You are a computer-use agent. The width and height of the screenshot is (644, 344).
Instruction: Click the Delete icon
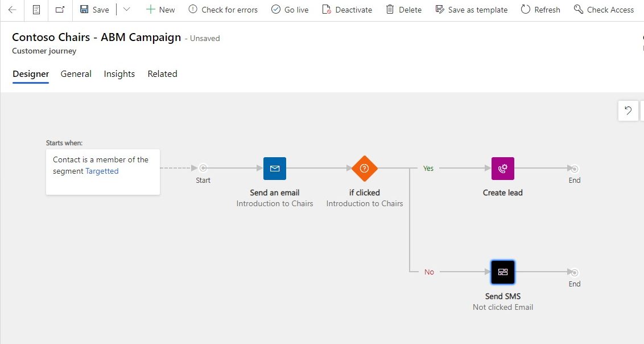390,10
